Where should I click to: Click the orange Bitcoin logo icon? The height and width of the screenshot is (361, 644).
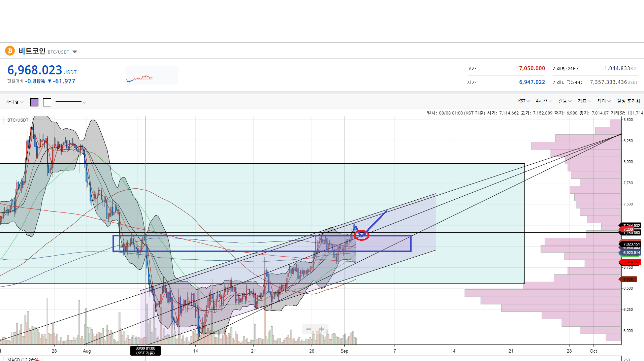pyautogui.click(x=10, y=51)
